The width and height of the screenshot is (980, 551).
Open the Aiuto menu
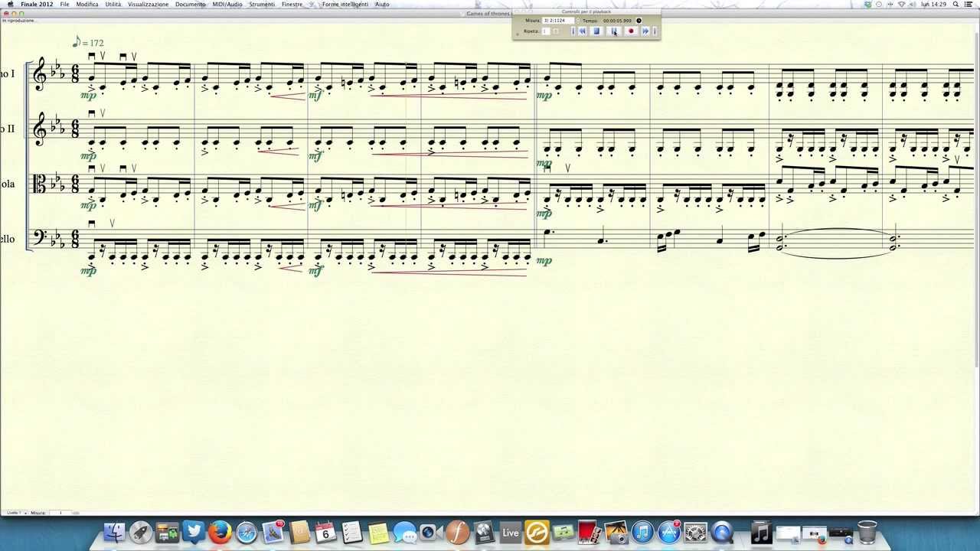coord(382,4)
